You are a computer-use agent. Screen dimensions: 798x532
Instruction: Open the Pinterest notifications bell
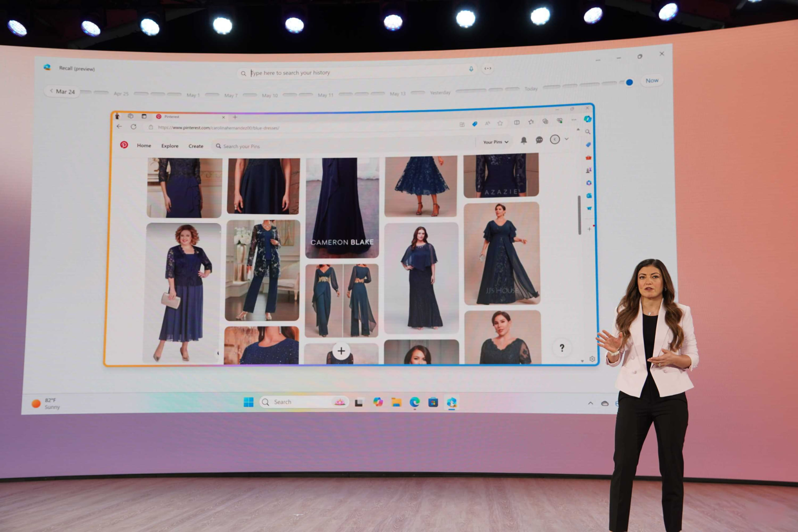point(523,140)
